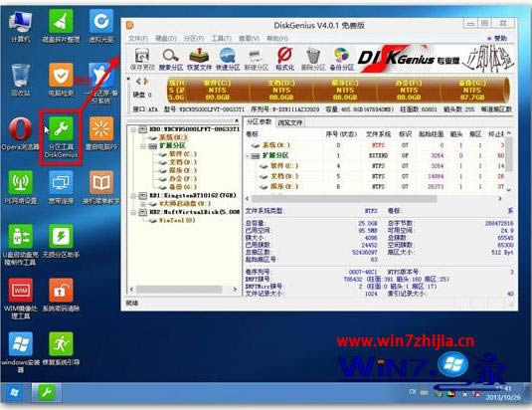Image resolution: width=532 pixels, height=410 pixels.
Task: Open the Recycle Bin (回收站) desktop icon
Action: pyautogui.click(x=21, y=80)
